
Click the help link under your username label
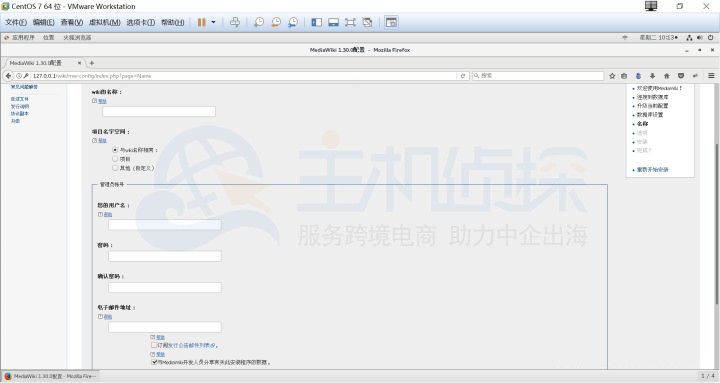click(107, 214)
